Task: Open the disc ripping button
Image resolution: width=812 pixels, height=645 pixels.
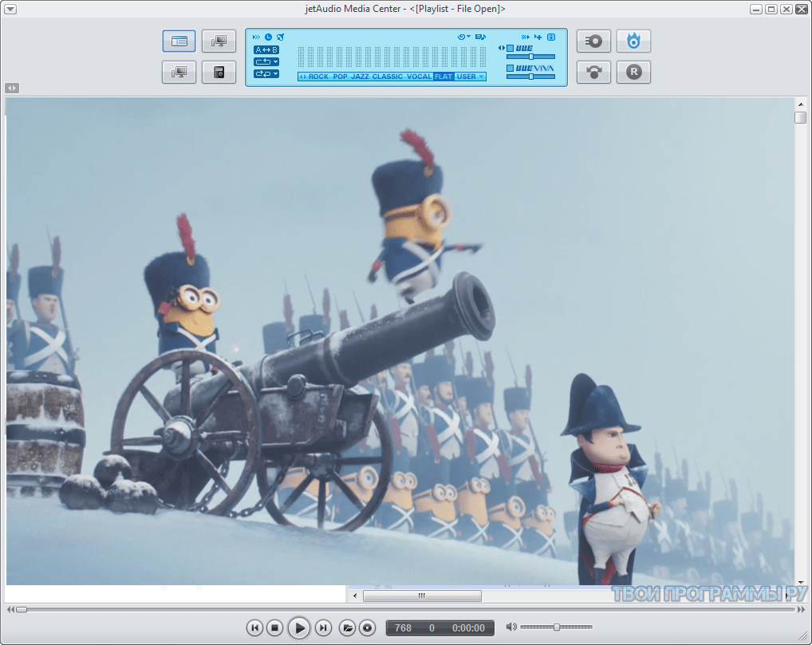Action: 593,41
